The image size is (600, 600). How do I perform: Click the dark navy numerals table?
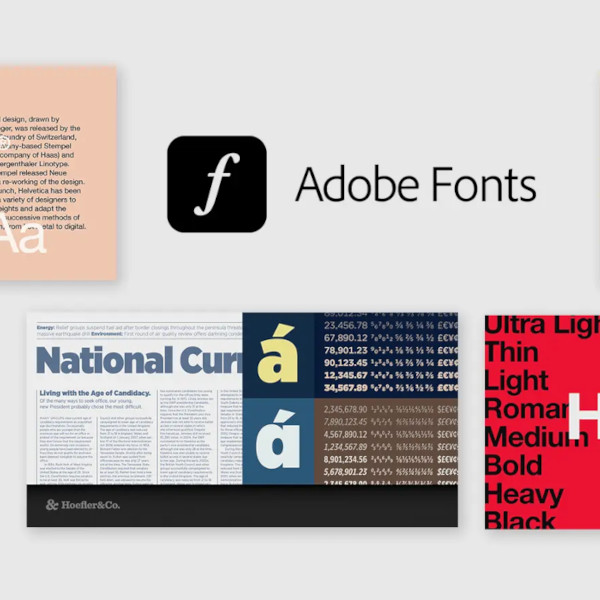coord(385,355)
